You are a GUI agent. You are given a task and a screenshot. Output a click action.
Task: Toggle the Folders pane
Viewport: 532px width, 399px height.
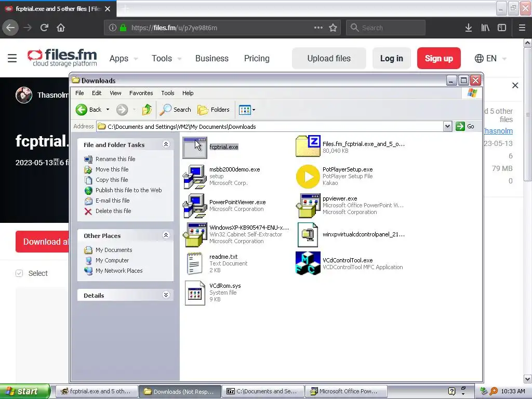tap(214, 110)
